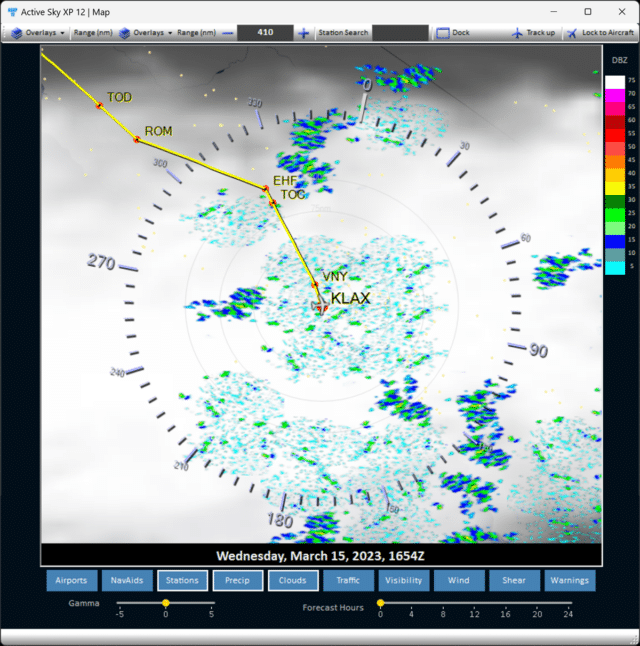Screen dimensions: 640x646
Task: Toggle the Traffic display
Action: 348,580
